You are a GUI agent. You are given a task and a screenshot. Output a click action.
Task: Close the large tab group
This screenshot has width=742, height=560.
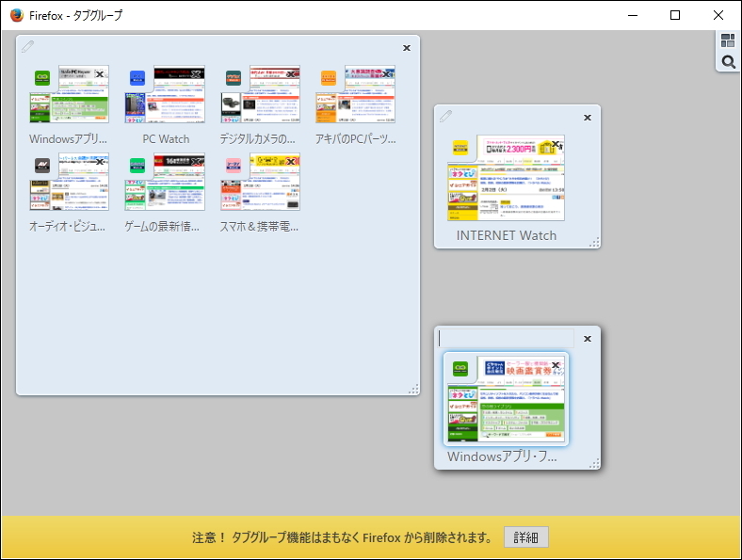pos(407,48)
